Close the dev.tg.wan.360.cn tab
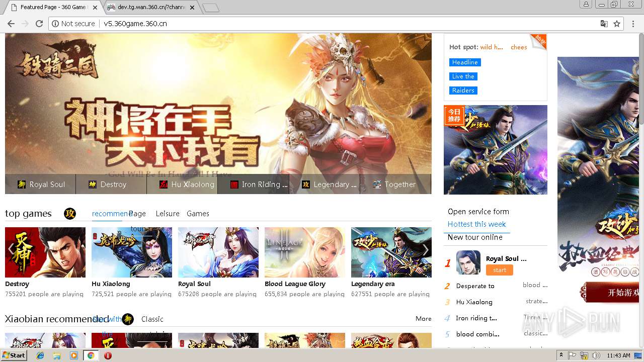The width and height of the screenshot is (644, 362). [x=193, y=8]
